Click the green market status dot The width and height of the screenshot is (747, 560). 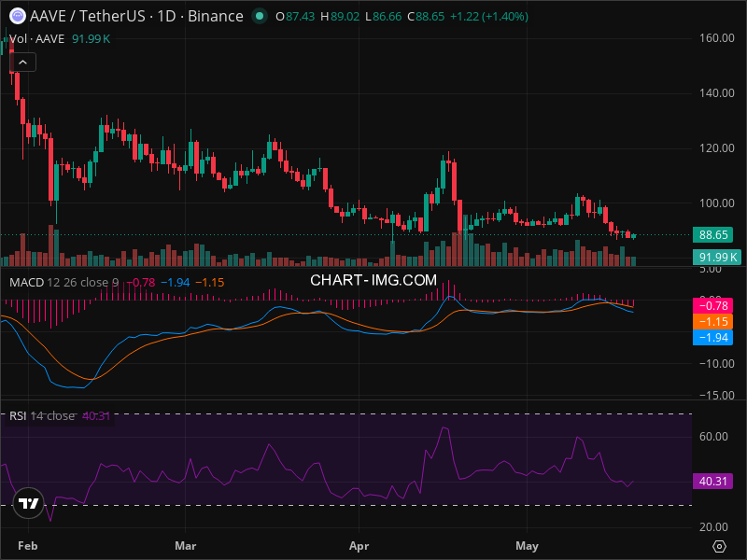pyautogui.click(x=260, y=16)
